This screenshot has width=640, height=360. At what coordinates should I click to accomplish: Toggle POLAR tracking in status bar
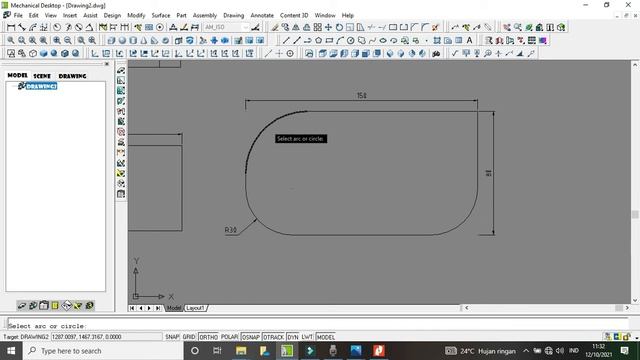pos(229,337)
